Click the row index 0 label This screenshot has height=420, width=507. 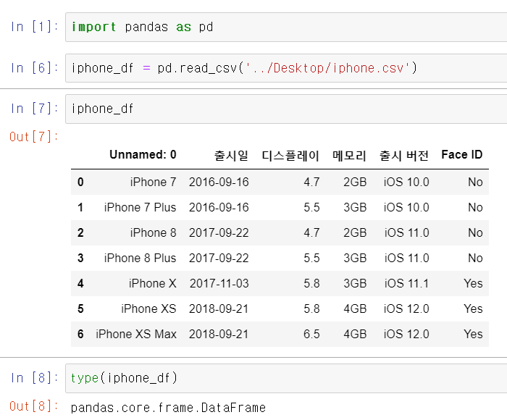(80, 182)
